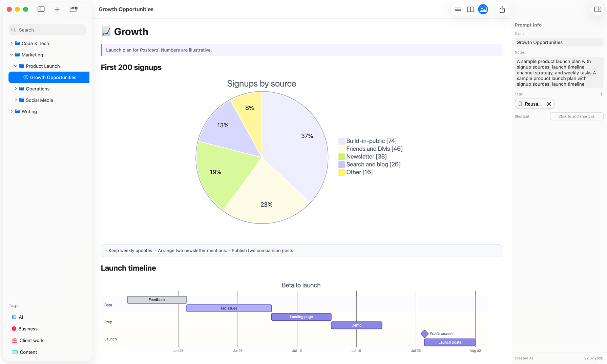Click the Public launch diamond milestone

point(424,334)
